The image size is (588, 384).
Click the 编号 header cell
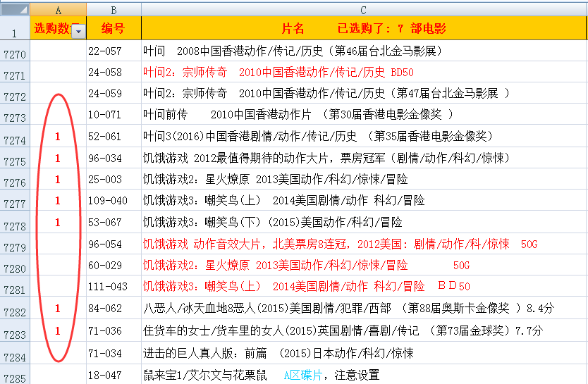[114, 28]
